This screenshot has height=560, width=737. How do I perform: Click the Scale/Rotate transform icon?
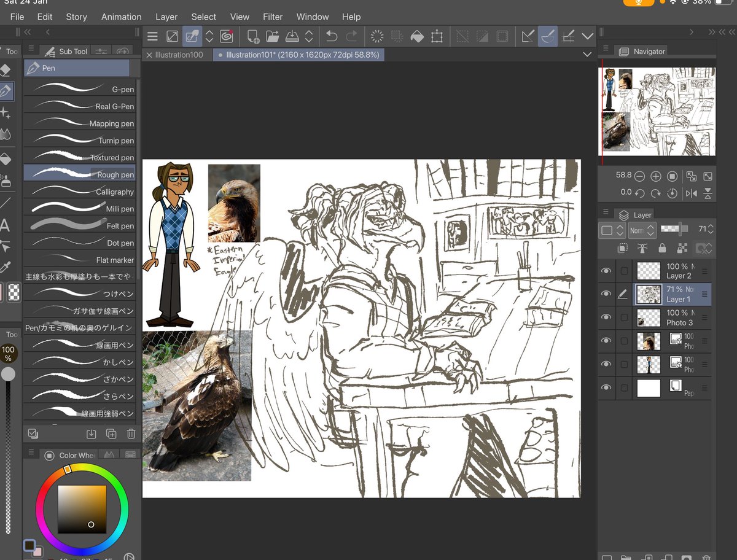pyautogui.click(x=437, y=37)
